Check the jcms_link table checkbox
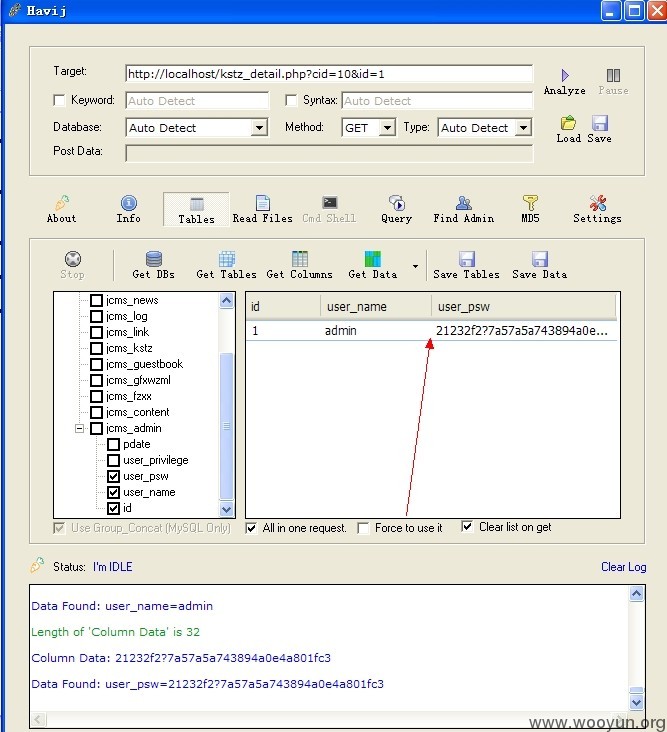The image size is (667, 732). (96, 332)
